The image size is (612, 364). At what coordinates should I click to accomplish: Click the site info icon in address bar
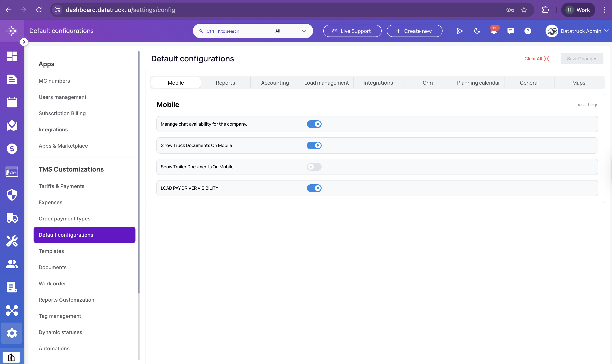(57, 10)
